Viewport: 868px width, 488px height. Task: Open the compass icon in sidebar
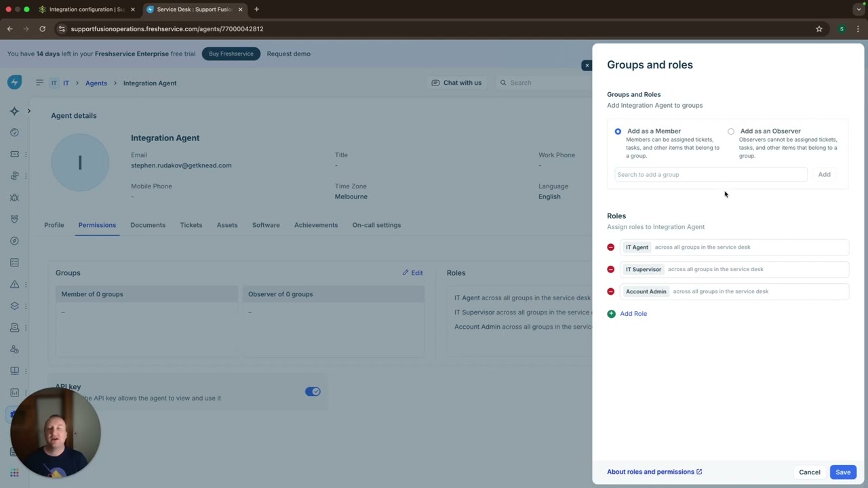point(14,241)
